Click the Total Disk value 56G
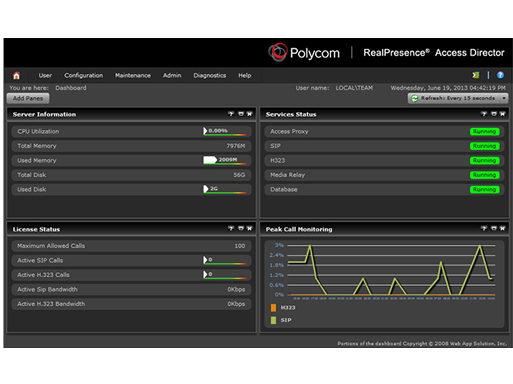Screen dimensions: 513x384 [x=239, y=175]
